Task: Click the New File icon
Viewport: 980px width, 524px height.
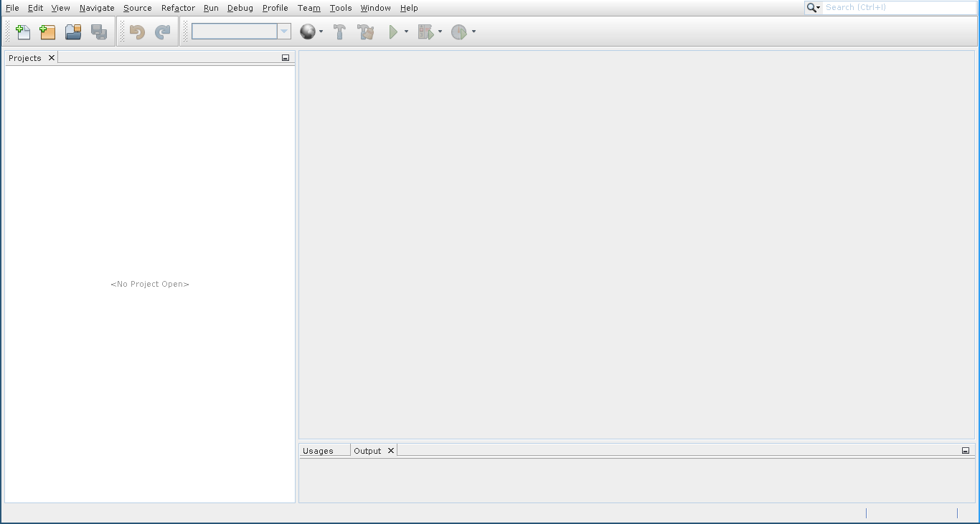Action: click(23, 32)
